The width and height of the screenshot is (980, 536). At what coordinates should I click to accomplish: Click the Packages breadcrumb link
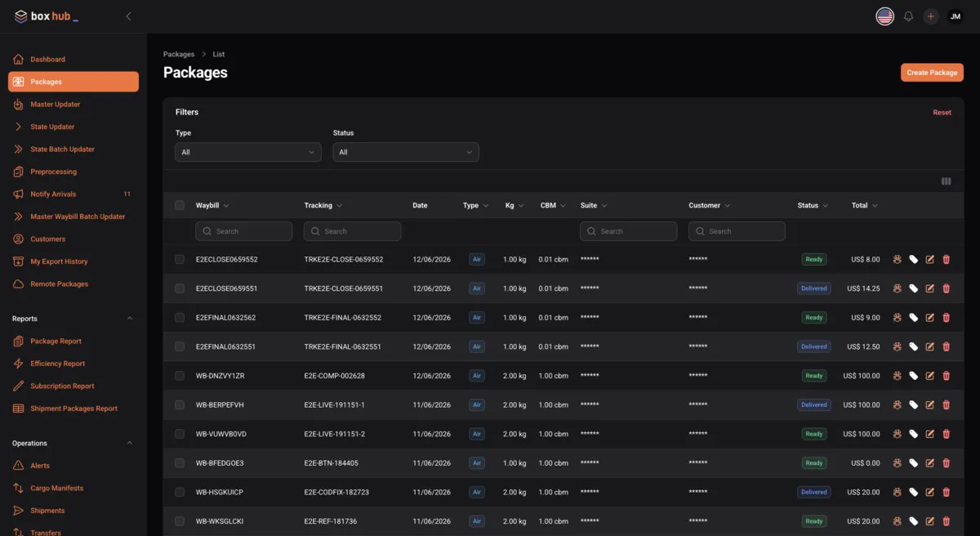coord(179,54)
